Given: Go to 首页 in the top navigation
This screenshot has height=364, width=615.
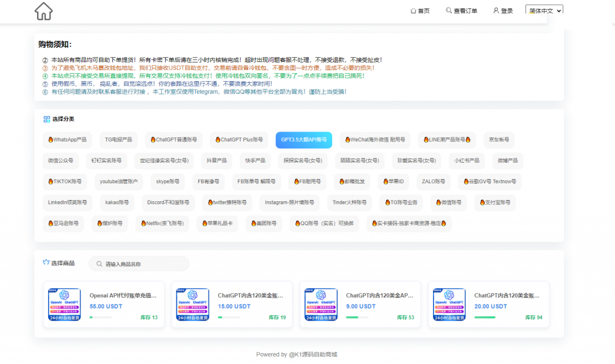Looking at the screenshot, I should (421, 10).
